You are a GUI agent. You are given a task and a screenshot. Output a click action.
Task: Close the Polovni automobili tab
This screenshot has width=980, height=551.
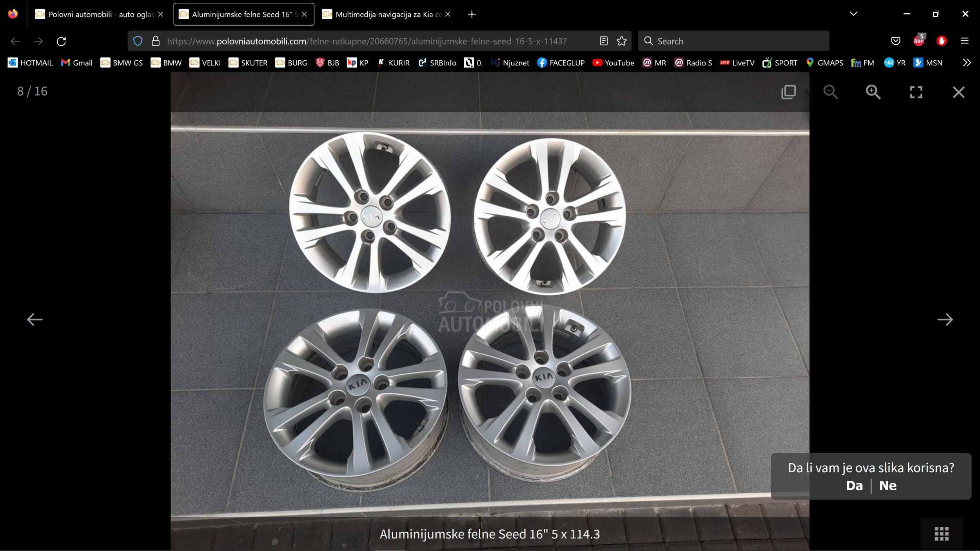click(x=161, y=14)
